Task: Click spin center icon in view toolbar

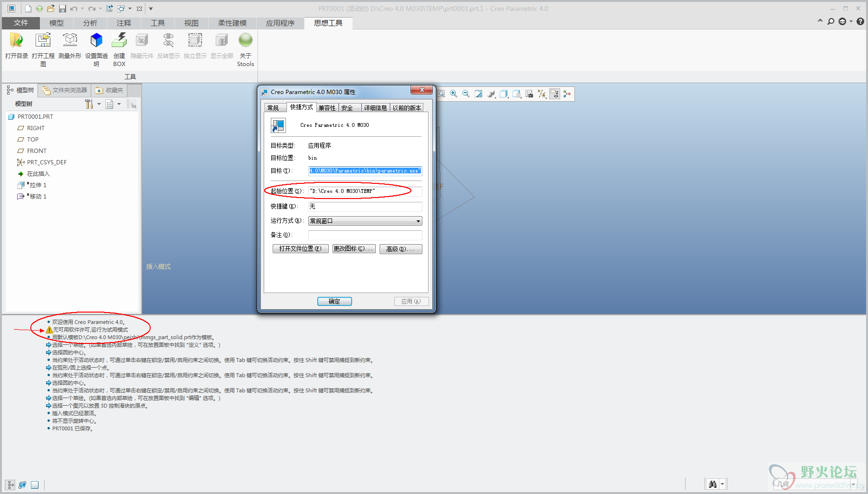Action: [567, 94]
